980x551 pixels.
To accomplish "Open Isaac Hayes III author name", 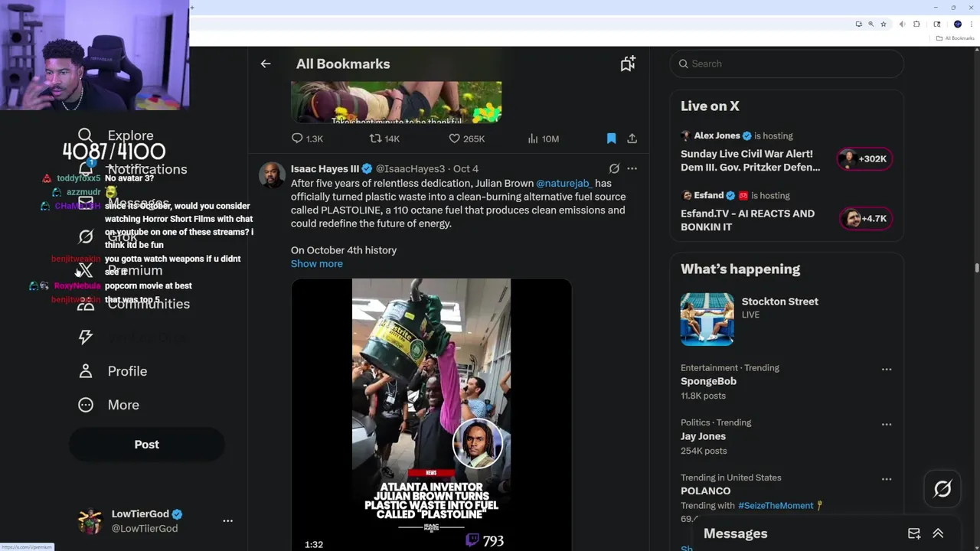I will [x=325, y=168].
